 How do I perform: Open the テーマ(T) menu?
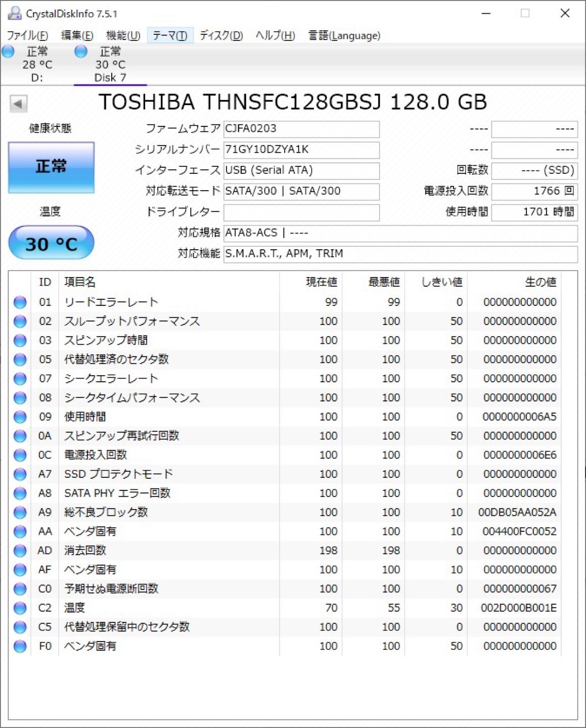point(170,35)
